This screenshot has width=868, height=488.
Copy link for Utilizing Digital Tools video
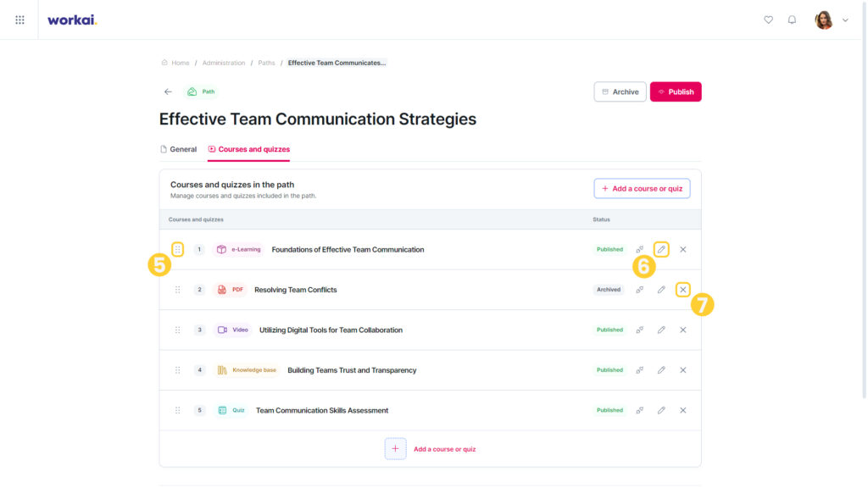click(639, 330)
